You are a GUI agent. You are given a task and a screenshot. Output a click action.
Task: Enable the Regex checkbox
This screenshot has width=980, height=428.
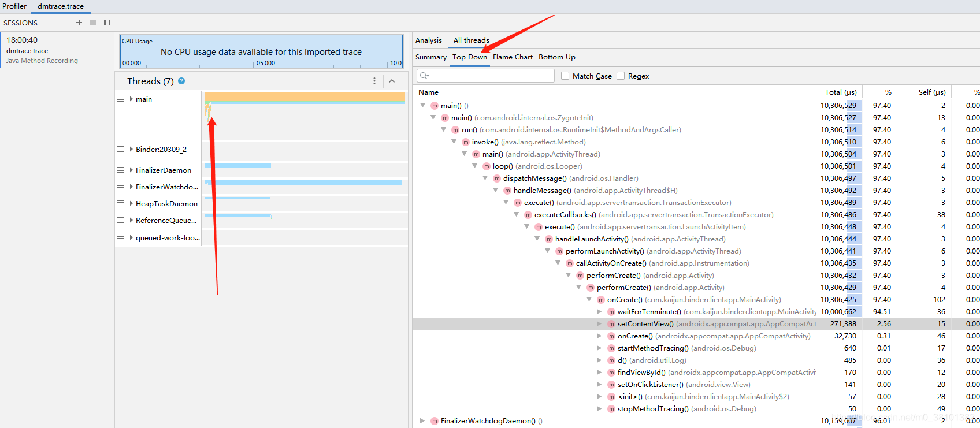pos(621,76)
